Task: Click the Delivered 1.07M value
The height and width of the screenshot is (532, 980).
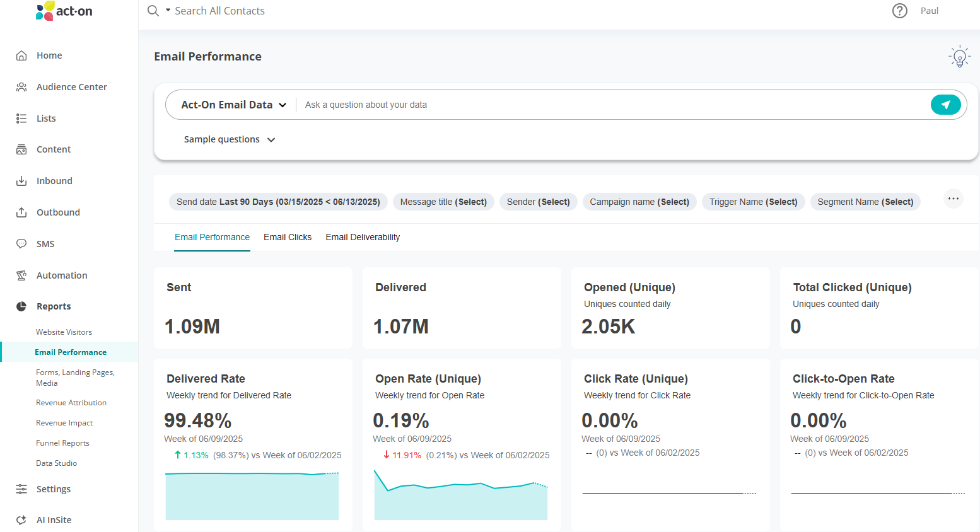Action: coord(401,327)
